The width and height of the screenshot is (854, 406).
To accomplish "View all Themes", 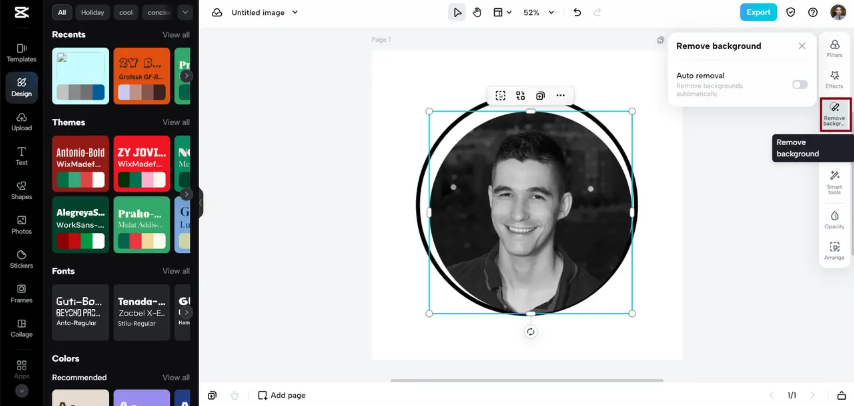I will pyautogui.click(x=176, y=122).
